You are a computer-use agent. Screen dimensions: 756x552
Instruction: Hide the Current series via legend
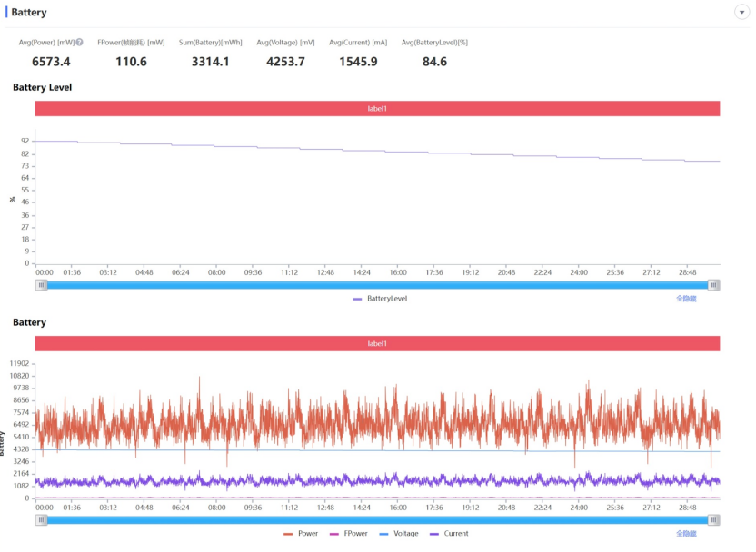(449, 534)
